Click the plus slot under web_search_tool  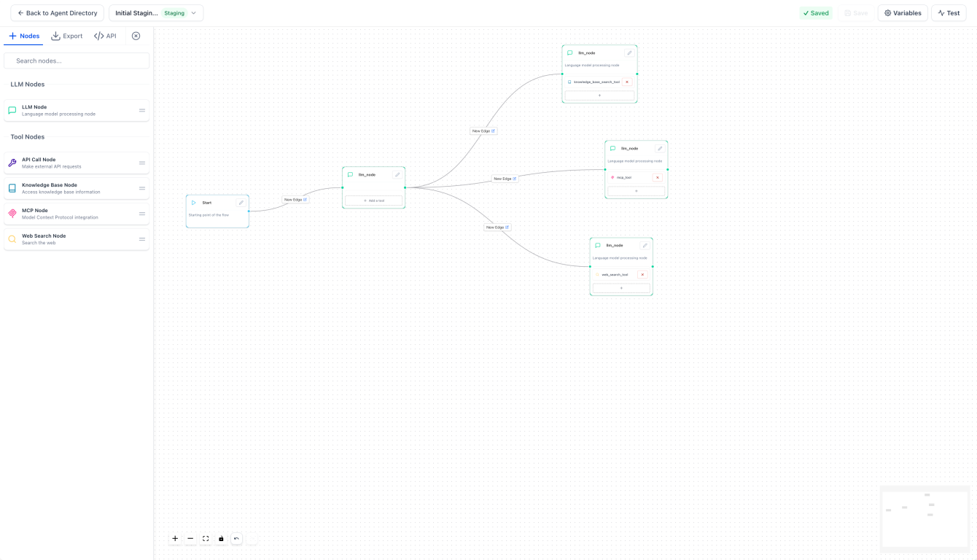point(621,287)
